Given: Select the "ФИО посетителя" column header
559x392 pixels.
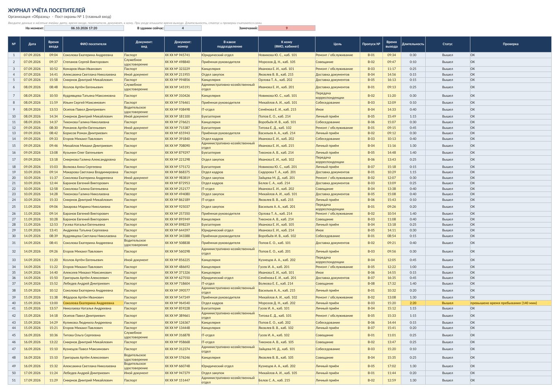Looking at the screenshot, I should [x=93, y=44].
